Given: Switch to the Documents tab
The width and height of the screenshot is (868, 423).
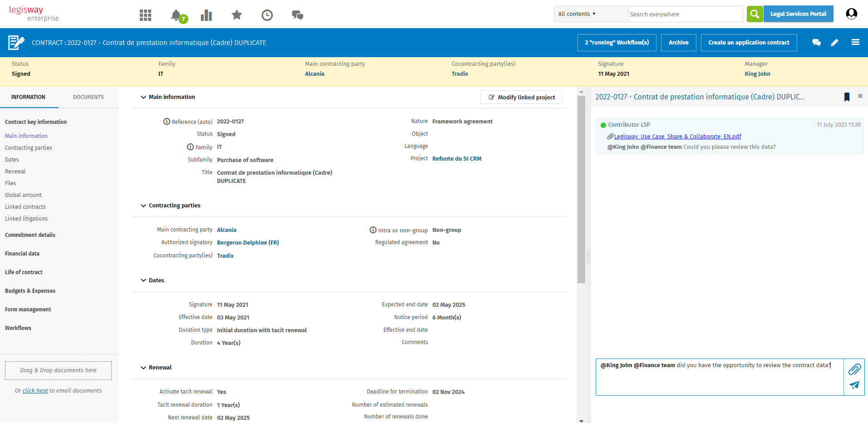Looking at the screenshot, I should click(88, 97).
